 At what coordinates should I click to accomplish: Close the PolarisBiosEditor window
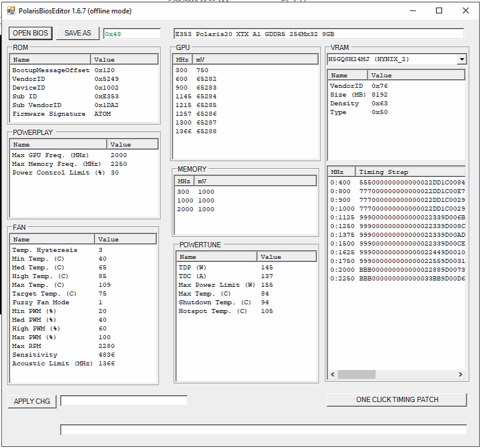click(465, 10)
